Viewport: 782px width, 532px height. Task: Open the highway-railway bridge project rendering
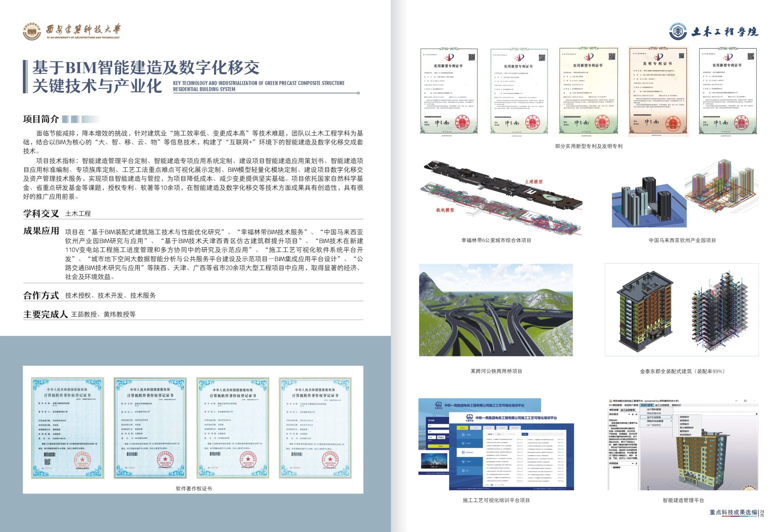pyautogui.click(x=496, y=310)
